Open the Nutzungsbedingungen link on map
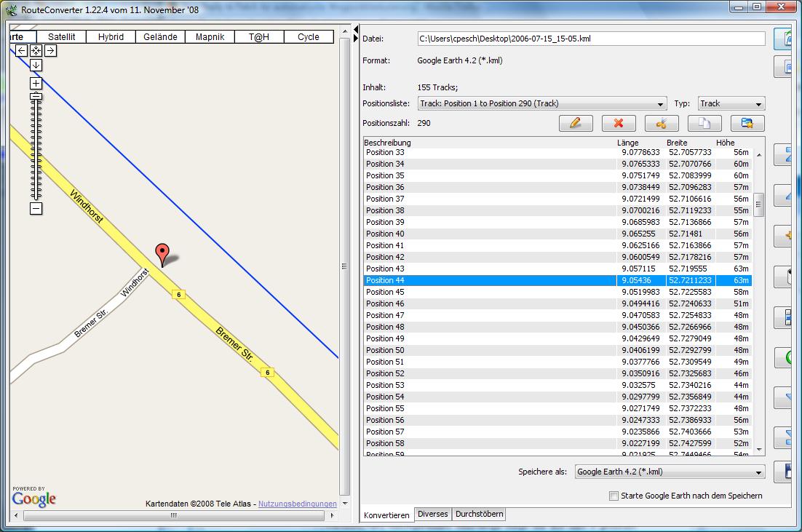This screenshot has height=532, width=802. (297, 504)
